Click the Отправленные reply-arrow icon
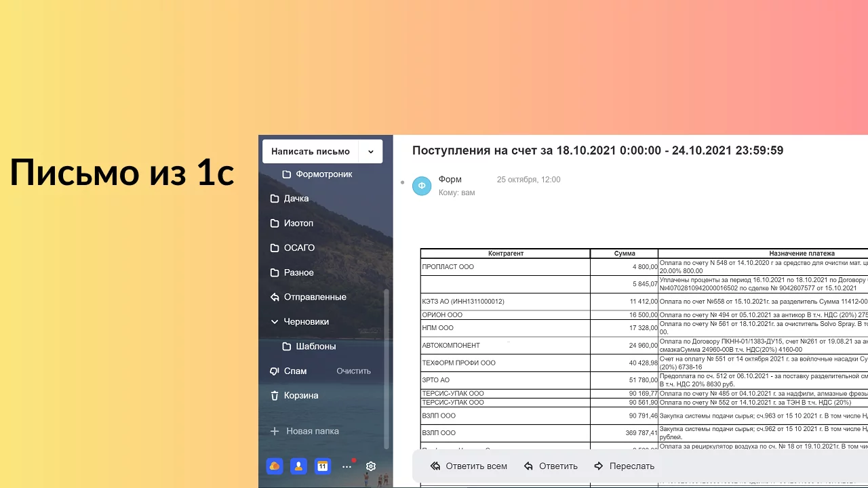868x488 pixels. tap(275, 297)
